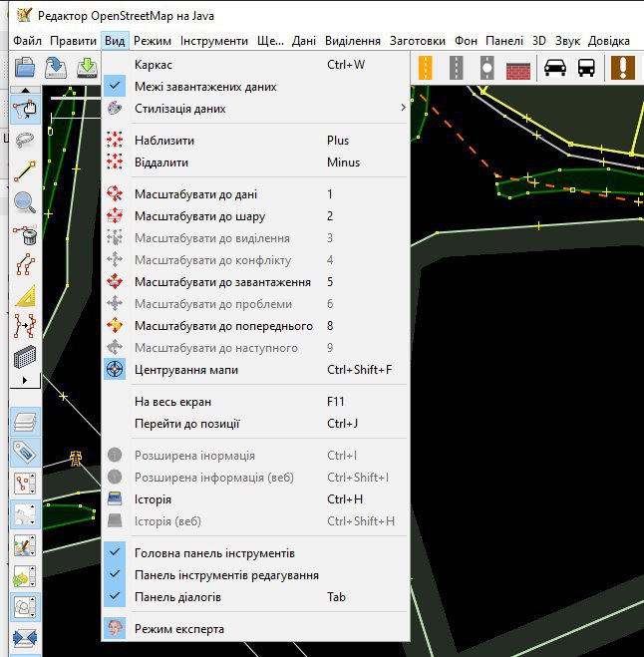Select the grey building drawing tool
Viewport: 644px width, 657px height.
tap(25, 357)
